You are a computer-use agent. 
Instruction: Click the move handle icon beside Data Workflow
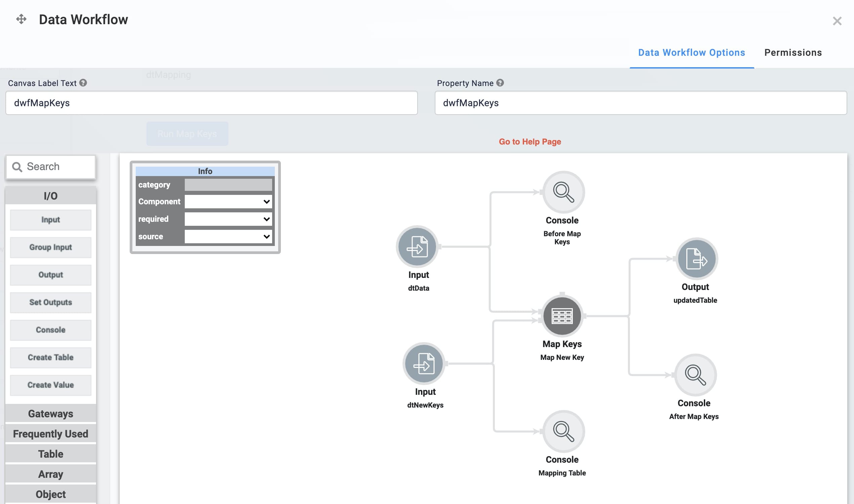(21, 19)
